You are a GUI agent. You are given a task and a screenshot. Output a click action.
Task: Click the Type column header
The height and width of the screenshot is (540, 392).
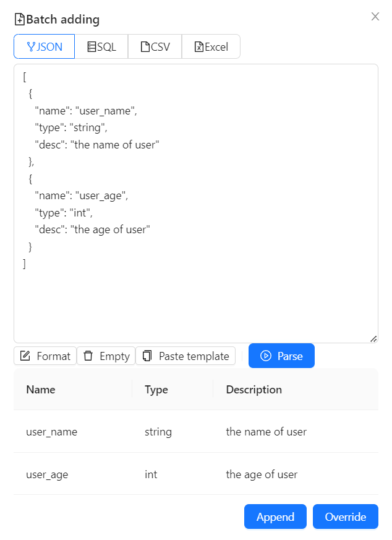156,390
